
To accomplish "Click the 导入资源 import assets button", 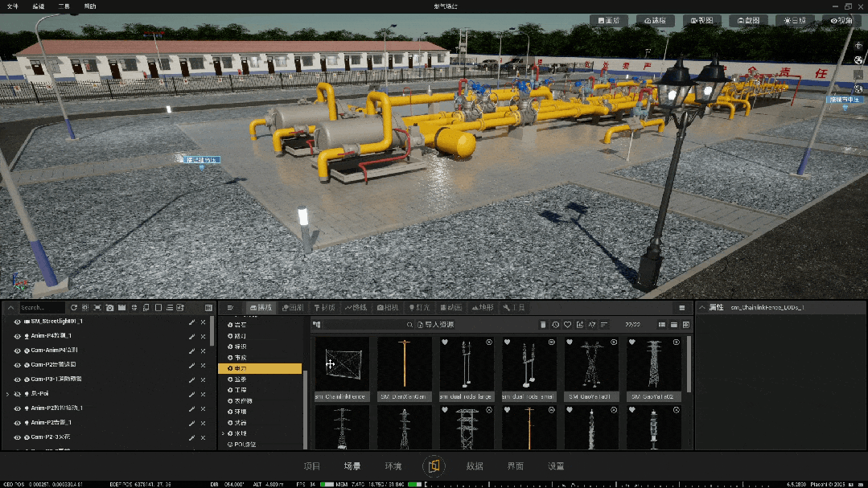I will coord(436,325).
